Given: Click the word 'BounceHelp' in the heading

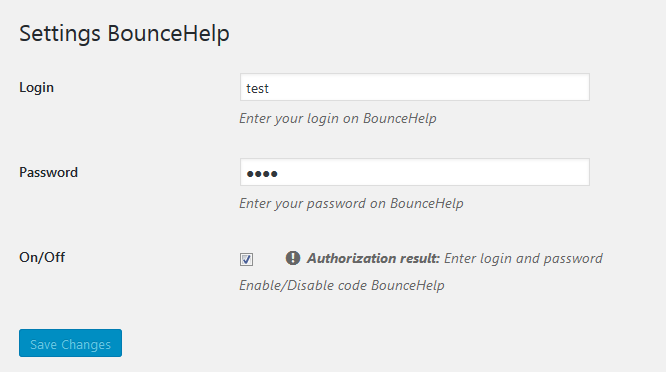Looking at the screenshot, I should point(169,34).
